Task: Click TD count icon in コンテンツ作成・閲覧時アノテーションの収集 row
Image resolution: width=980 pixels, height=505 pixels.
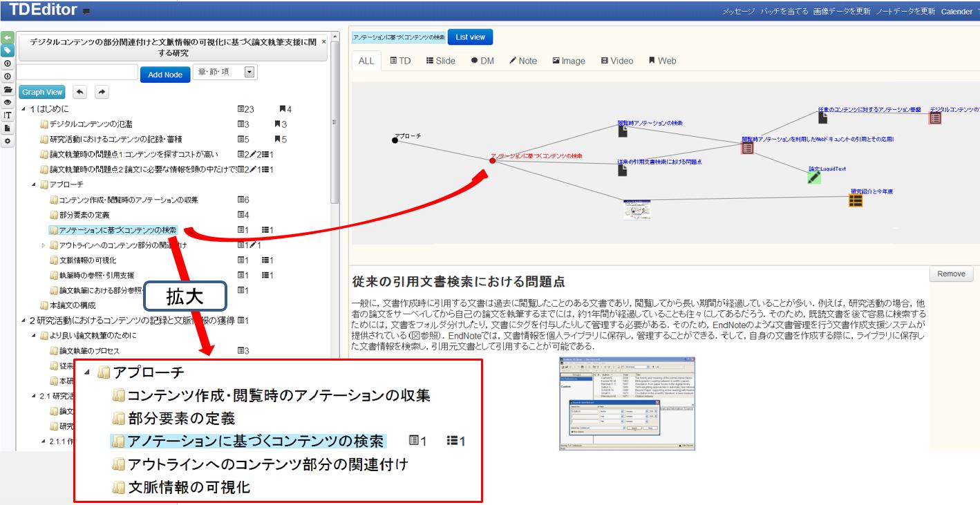Action: (x=241, y=200)
